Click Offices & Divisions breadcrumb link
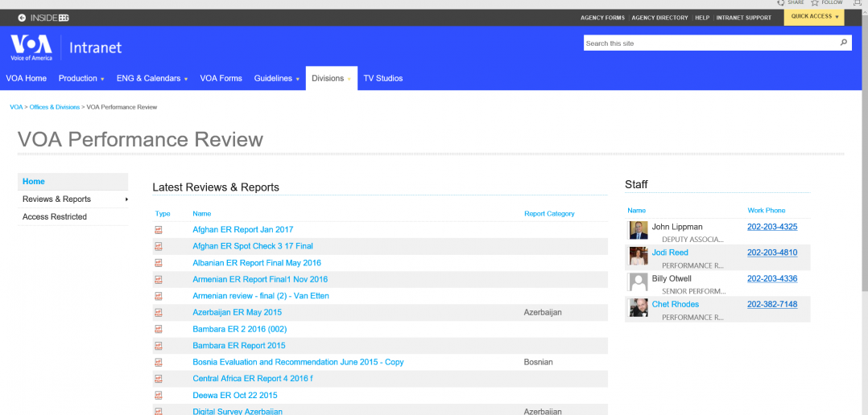The height and width of the screenshot is (415, 868). click(x=54, y=107)
